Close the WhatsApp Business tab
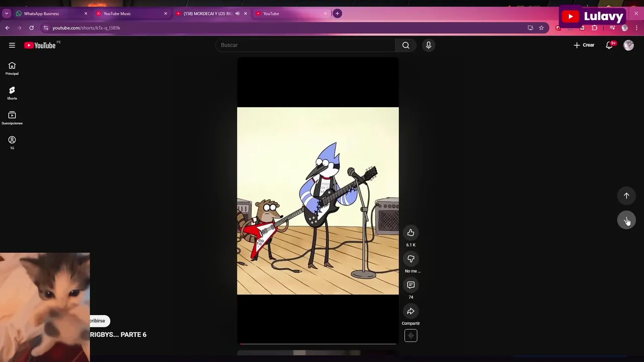Screen dimensions: 644x362 click(86, 14)
